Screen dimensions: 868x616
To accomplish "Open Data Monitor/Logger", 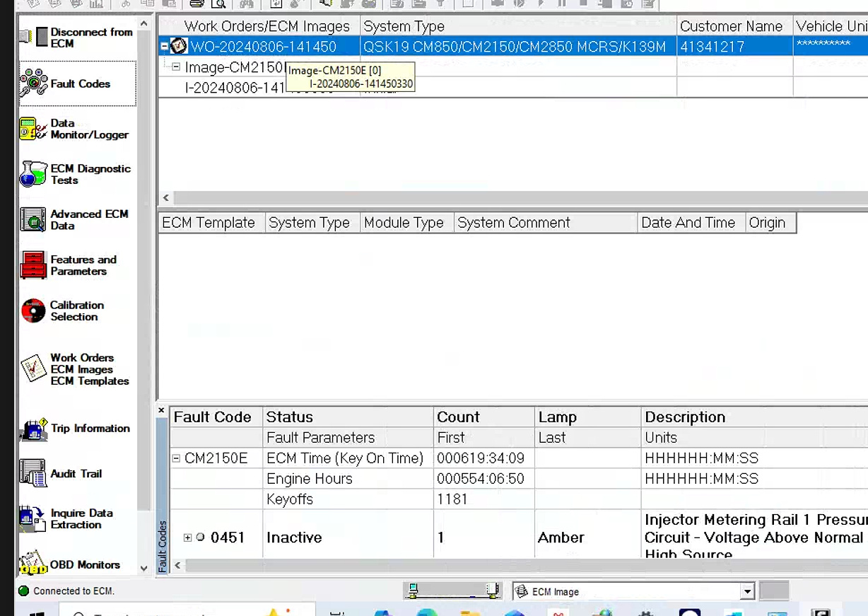I will 33,129.
